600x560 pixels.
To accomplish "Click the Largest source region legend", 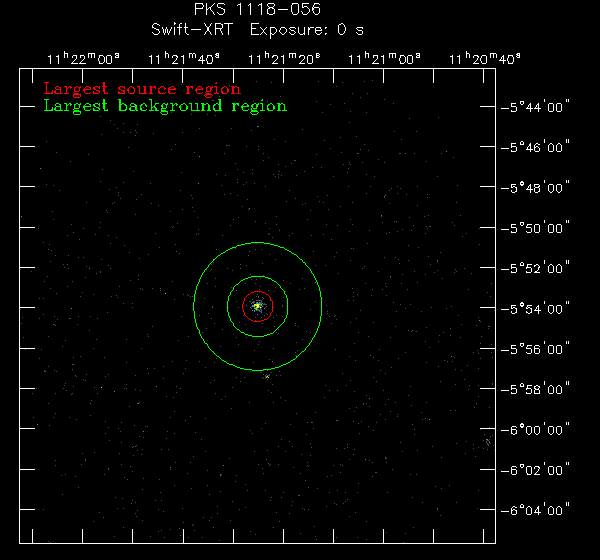I will [142, 89].
